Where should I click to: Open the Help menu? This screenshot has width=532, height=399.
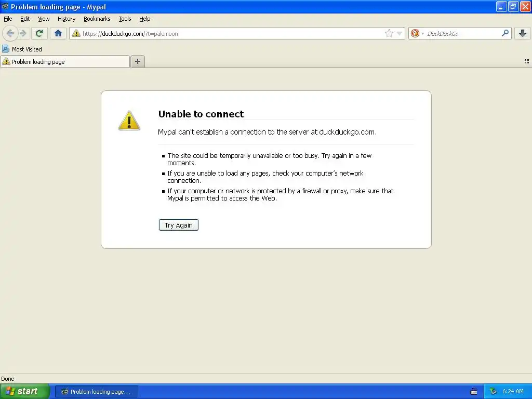145,19
